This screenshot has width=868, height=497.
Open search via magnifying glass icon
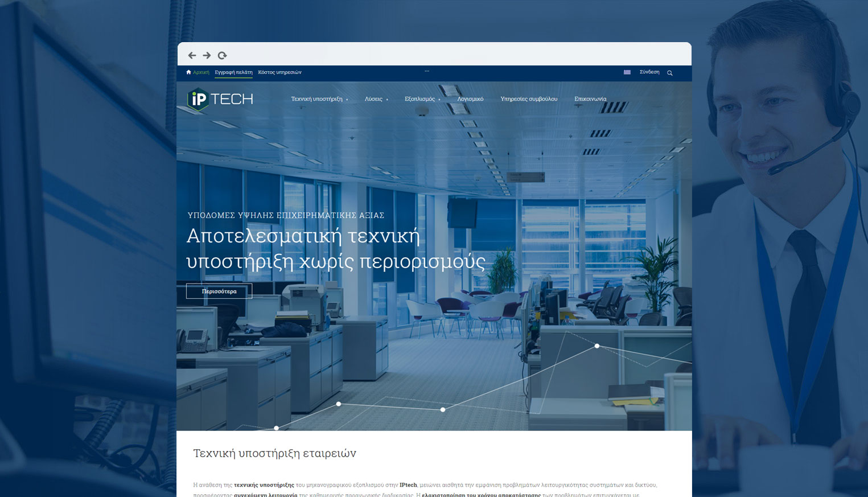coord(669,73)
